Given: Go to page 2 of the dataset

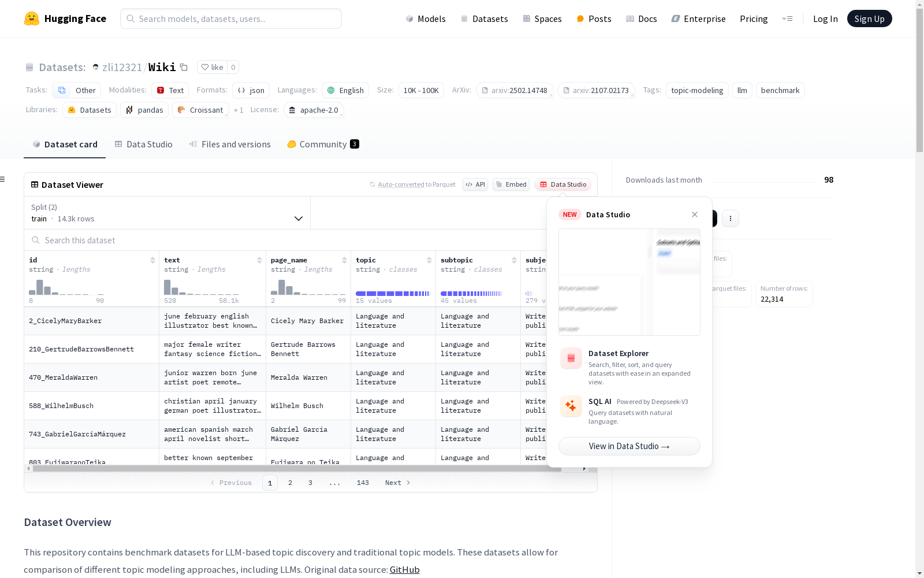Looking at the screenshot, I should 290,483.
